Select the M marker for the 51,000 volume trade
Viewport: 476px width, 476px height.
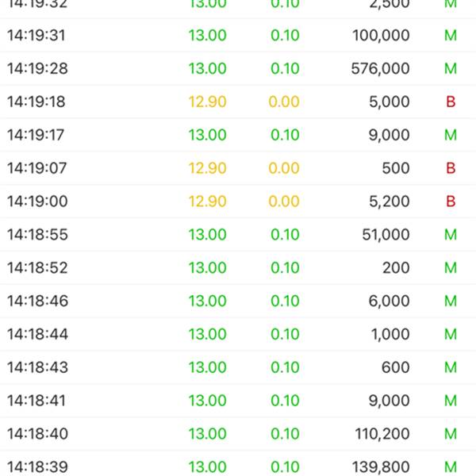(x=451, y=234)
